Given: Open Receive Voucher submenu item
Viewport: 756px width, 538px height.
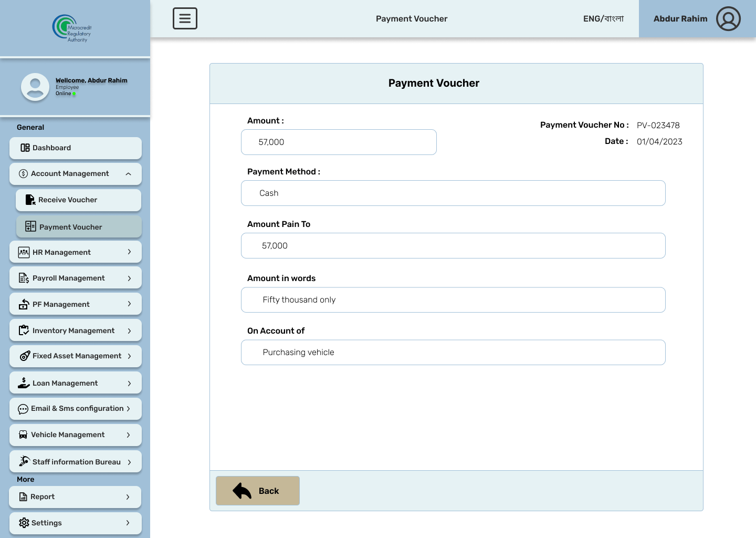Looking at the screenshot, I should pyautogui.click(x=78, y=200).
